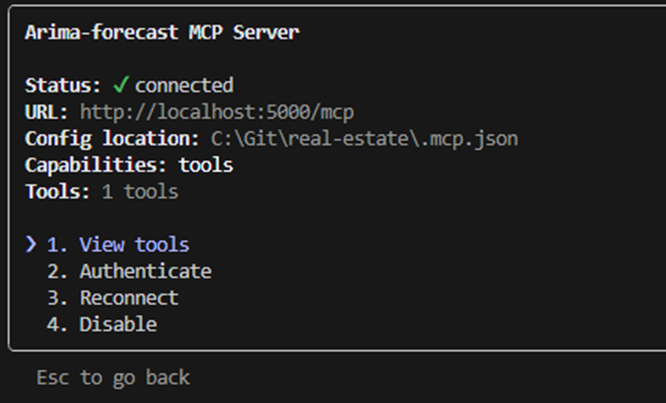Click the Status label
This screenshot has width=666, height=403.
pyautogui.click(x=61, y=85)
